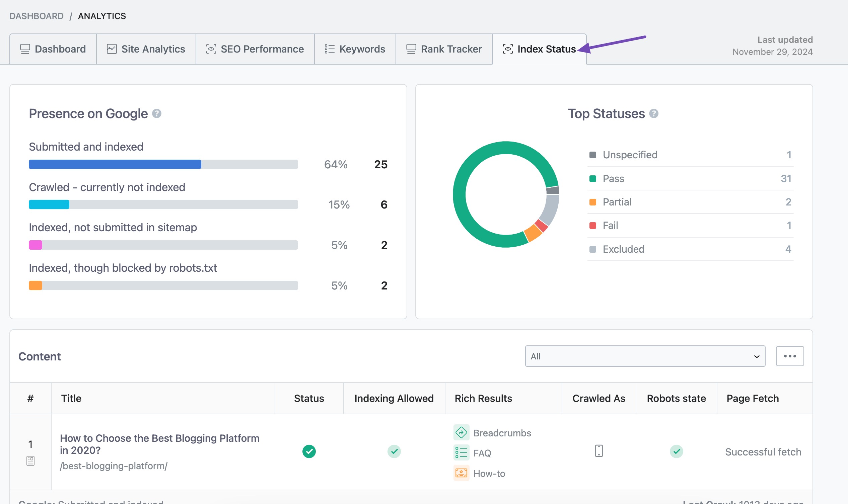Open the All content filter dropdown
Image resolution: width=848 pixels, height=504 pixels.
[x=645, y=356]
